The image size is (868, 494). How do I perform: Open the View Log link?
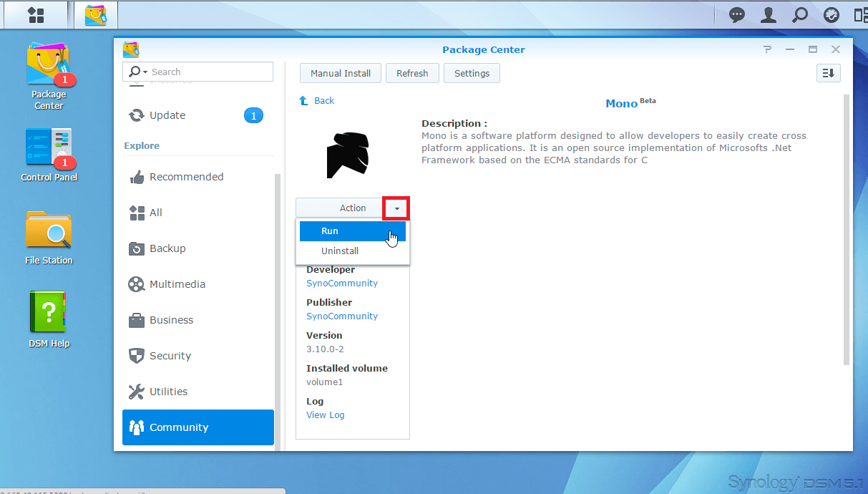tap(326, 415)
